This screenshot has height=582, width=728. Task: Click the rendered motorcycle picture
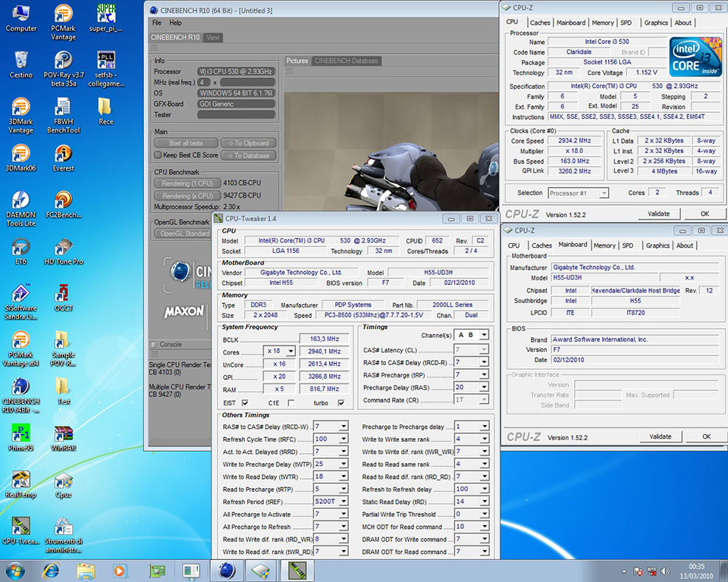[391, 152]
